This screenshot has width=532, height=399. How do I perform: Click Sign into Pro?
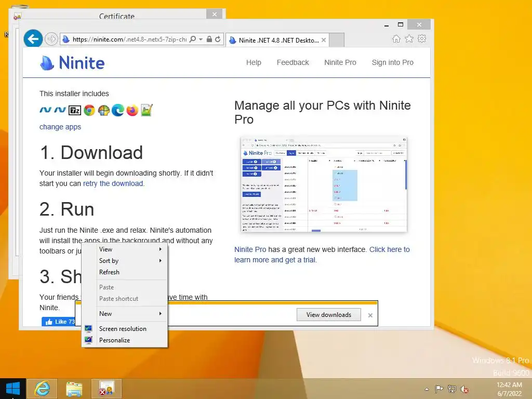(x=393, y=62)
